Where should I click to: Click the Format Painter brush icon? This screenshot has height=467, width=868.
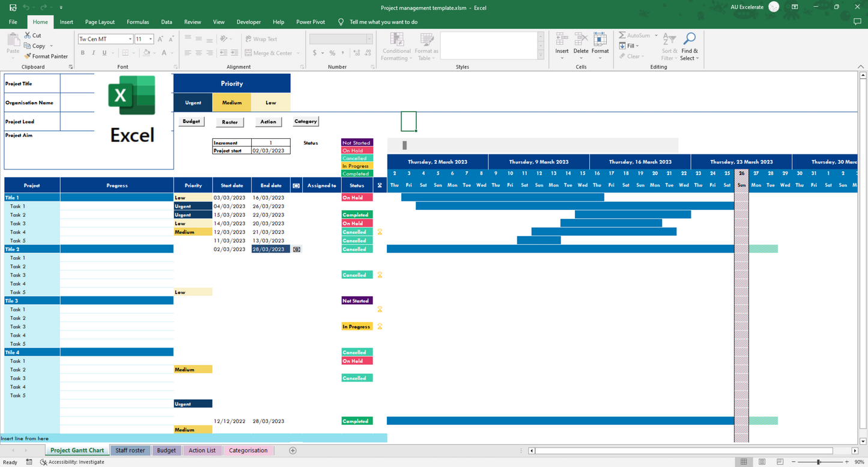[28, 56]
